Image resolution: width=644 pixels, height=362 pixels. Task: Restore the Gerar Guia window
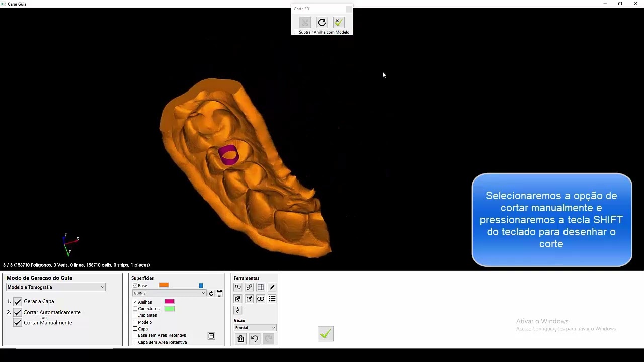point(620,4)
